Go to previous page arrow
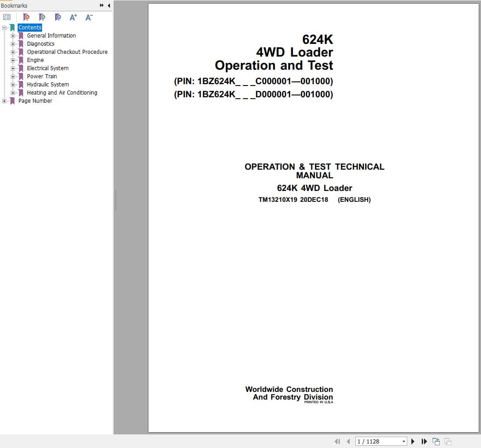 click(348, 441)
